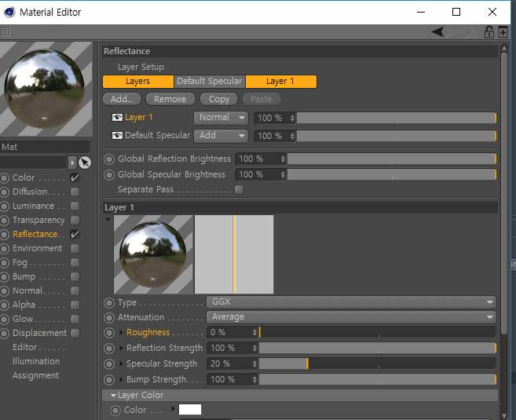Enable the Diffusion channel checkbox
Viewport: 516px width, 420px height.
[x=75, y=192]
